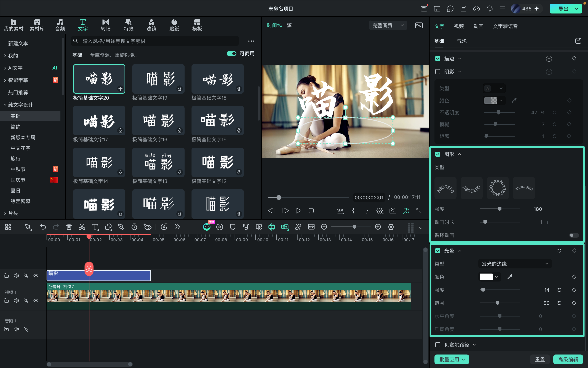The height and width of the screenshot is (368, 588).
Task: Click the 重置 reset button
Action: (x=540, y=359)
